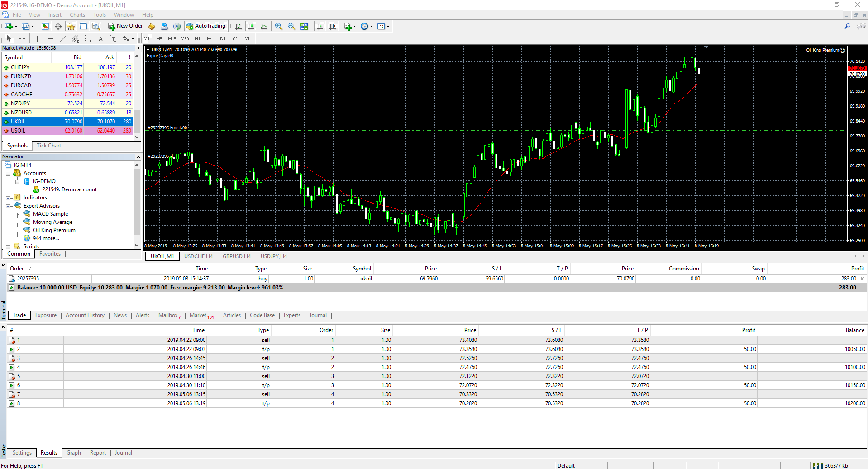
Task: Switch to the Account History tab
Action: tap(85, 315)
